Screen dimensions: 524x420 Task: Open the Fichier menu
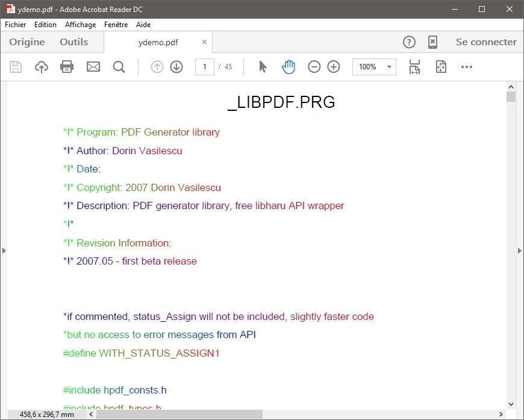coord(16,25)
